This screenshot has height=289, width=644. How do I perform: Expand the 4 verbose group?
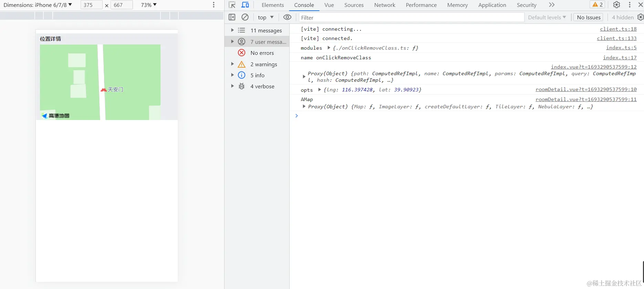232,86
